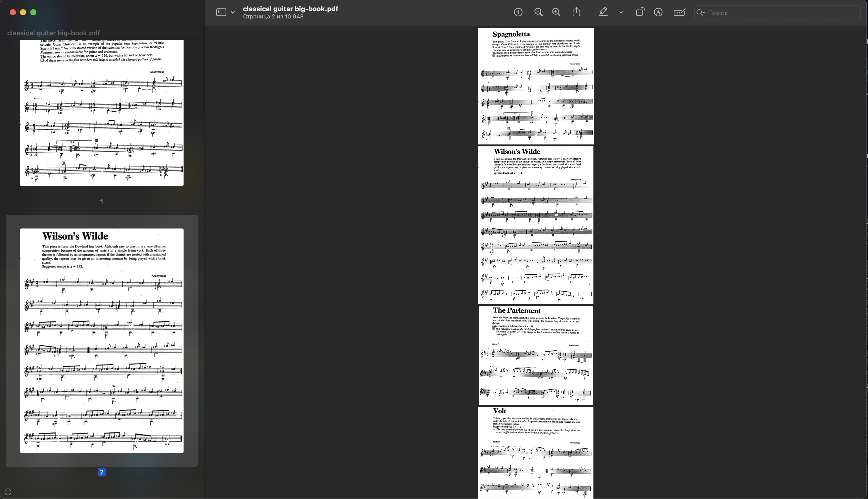Click The Parlement page in main view

point(536,355)
